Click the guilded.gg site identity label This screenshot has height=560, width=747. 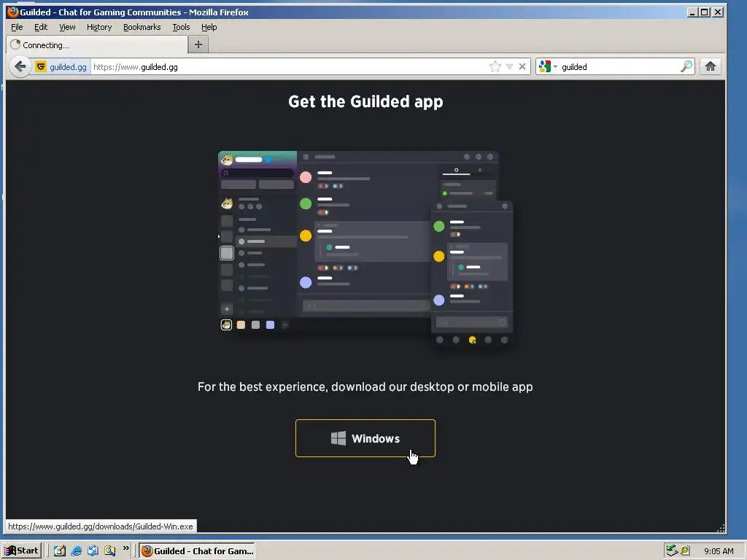point(68,66)
